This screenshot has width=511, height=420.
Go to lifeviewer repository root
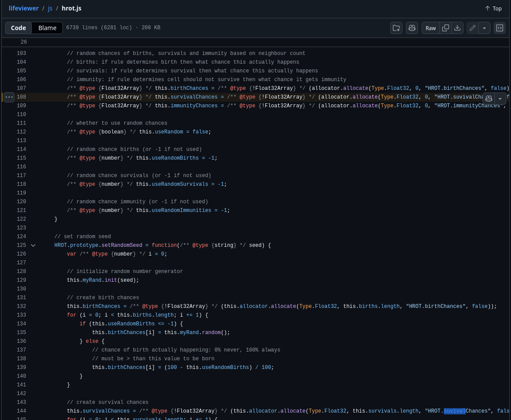point(24,8)
